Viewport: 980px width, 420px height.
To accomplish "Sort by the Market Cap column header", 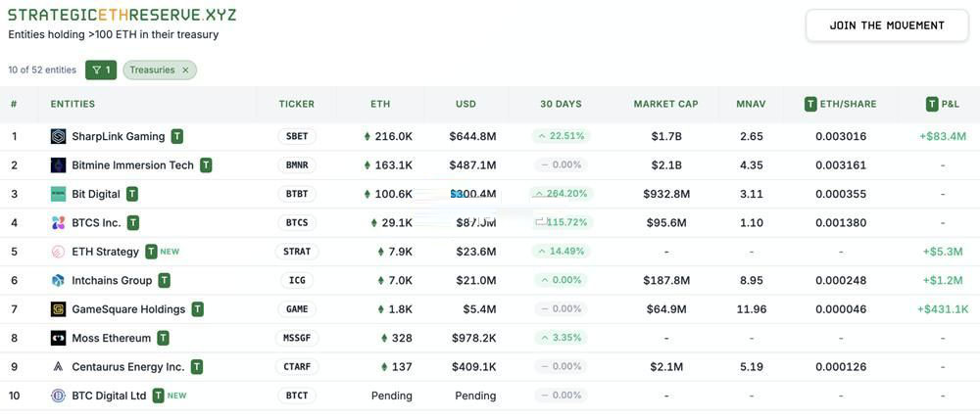I will (x=665, y=104).
